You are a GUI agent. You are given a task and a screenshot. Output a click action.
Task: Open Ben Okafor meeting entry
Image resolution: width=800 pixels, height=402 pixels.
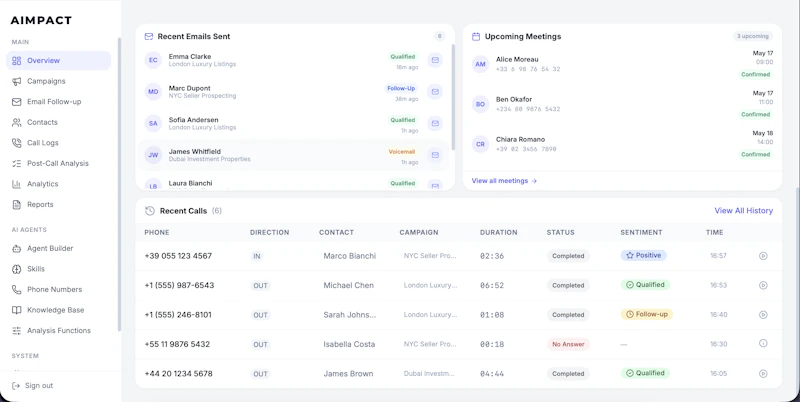622,104
